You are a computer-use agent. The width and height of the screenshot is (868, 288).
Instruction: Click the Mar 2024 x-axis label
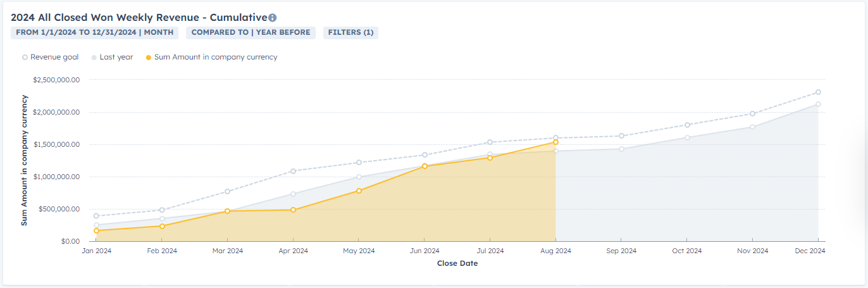point(228,251)
